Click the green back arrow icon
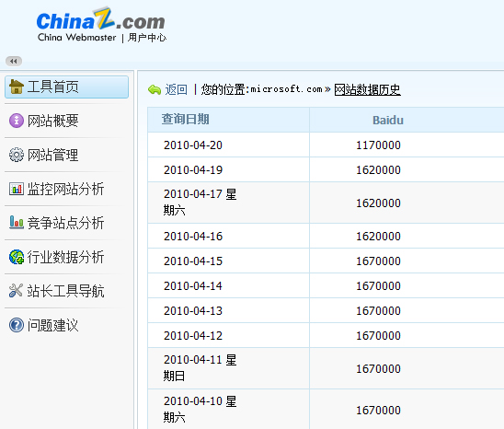The height and width of the screenshot is (429, 504). 155,89
